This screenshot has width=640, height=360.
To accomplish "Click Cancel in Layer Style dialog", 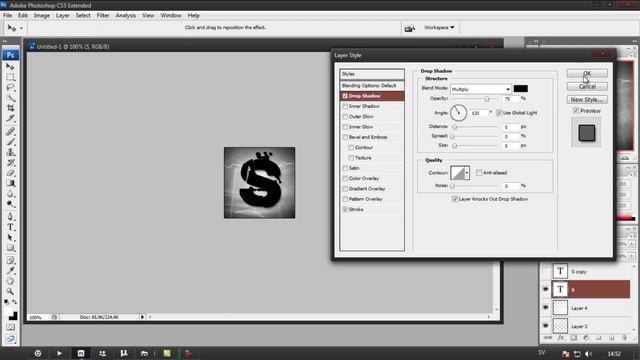I will (587, 87).
